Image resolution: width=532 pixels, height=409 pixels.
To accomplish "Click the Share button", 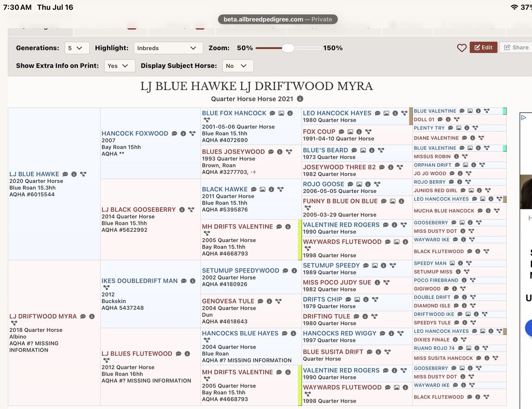I will pos(516,47).
